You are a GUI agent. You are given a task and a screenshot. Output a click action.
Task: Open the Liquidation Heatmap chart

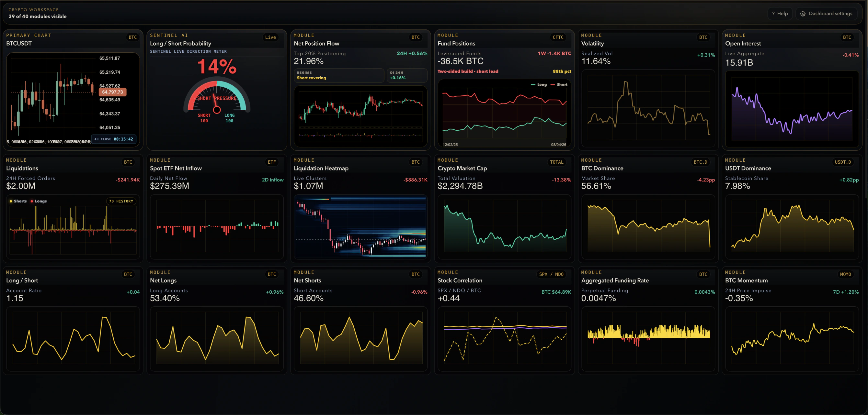pos(360,226)
